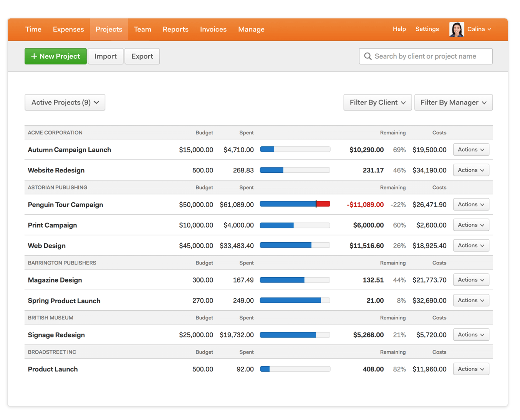The image size is (520, 420).
Task: Open the Reports tab
Action: pos(176,30)
